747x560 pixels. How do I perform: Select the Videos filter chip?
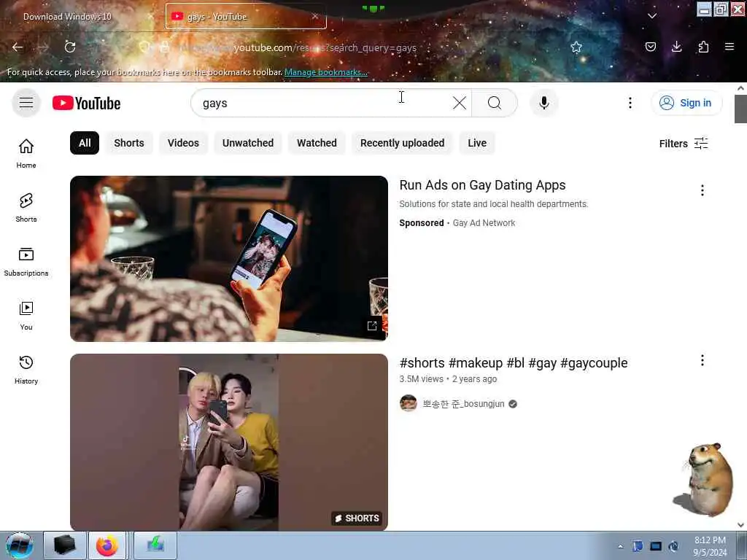[183, 143]
